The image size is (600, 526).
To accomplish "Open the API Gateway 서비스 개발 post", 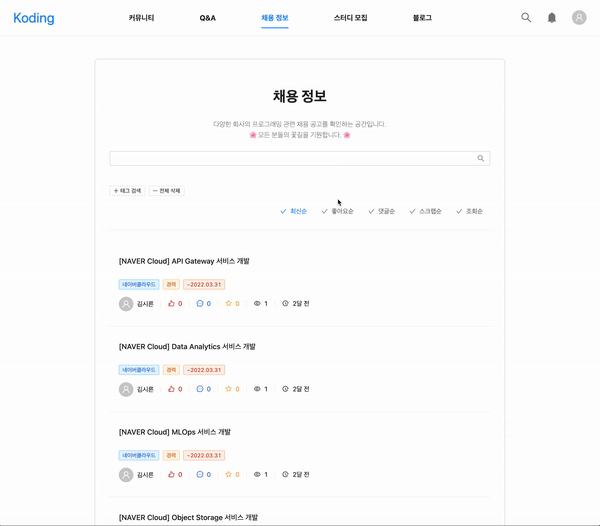I will coord(184,261).
